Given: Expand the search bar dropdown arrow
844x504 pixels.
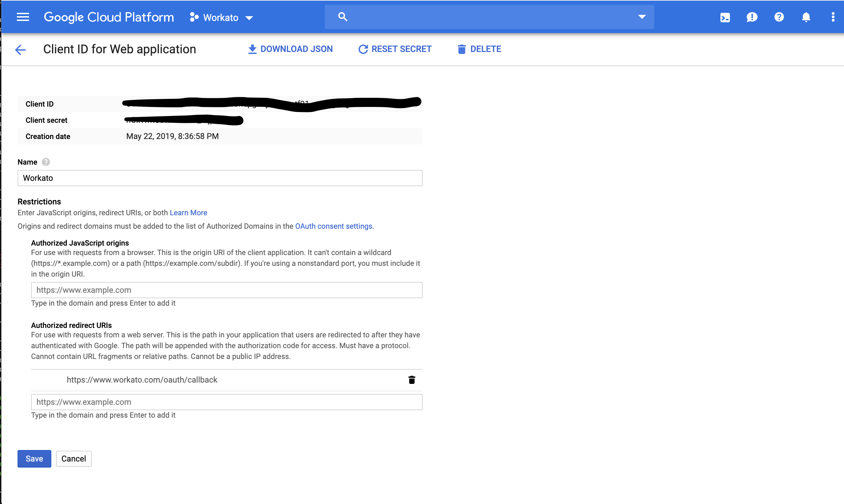Looking at the screenshot, I should [x=642, y=16].
